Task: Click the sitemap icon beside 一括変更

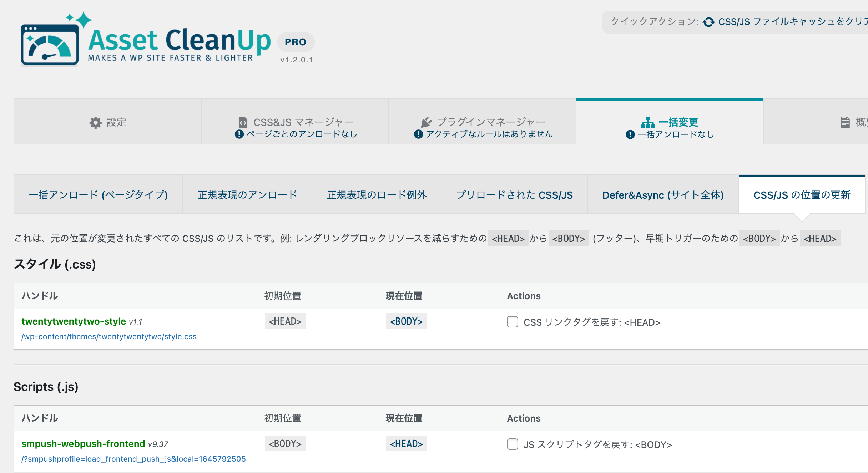Action: (x=648, y=122)
